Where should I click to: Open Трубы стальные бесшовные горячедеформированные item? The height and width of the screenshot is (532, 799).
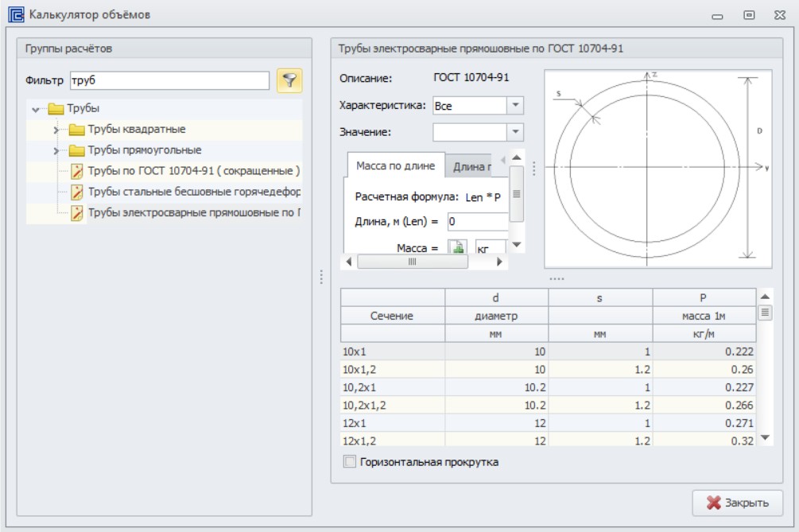(194, 192)
